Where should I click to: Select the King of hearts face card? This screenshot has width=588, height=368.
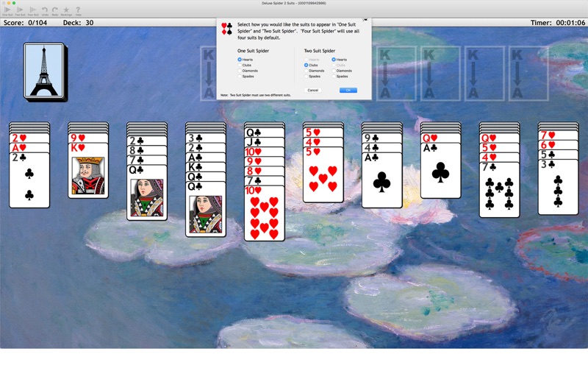click(88, 170)
